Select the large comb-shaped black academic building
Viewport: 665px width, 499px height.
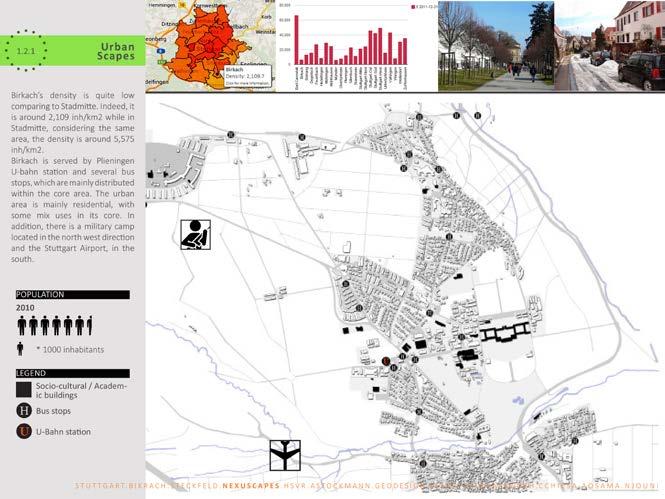tap(505, 332)
